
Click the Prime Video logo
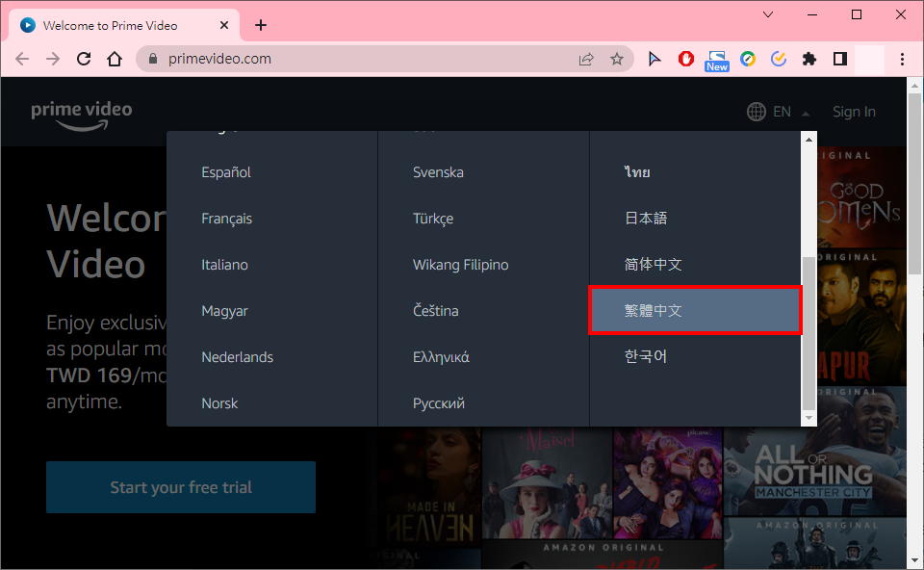(x=81, y=115)
